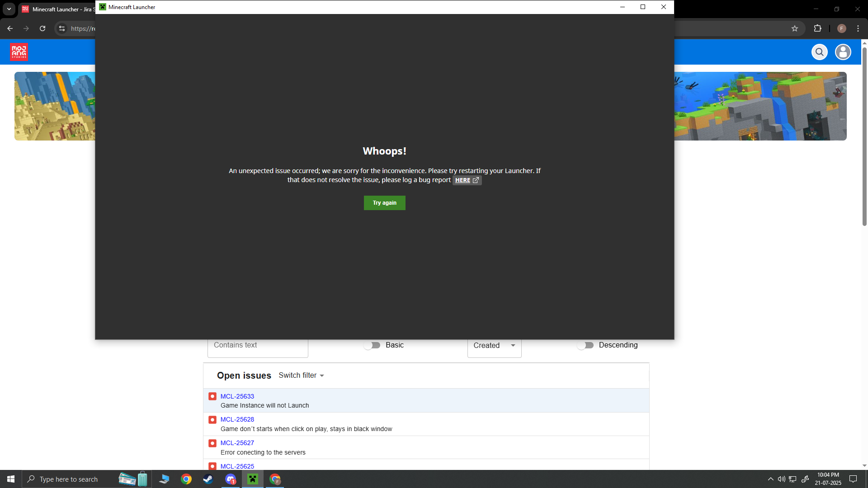Reload the browser page
The width and height of the screenshot is (868, 488).
pos(42,28)
